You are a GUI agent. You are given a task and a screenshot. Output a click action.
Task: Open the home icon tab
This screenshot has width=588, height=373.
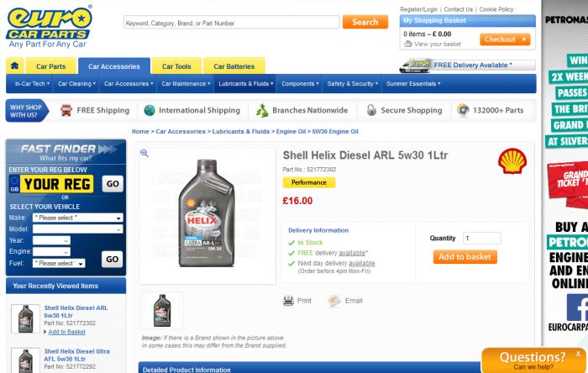pos(14,66)
